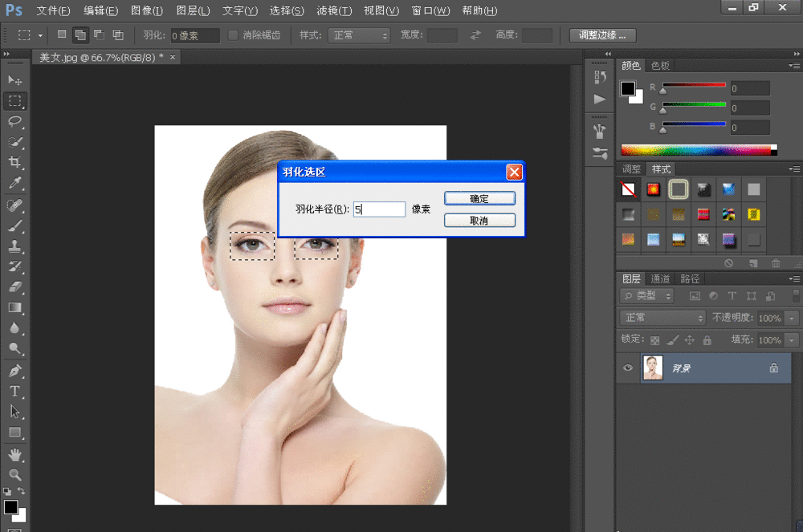The height and width of the screenshot is (532, 803).
Task: Click 取消 to cancel feather dialog
Action: coord(479,221)
